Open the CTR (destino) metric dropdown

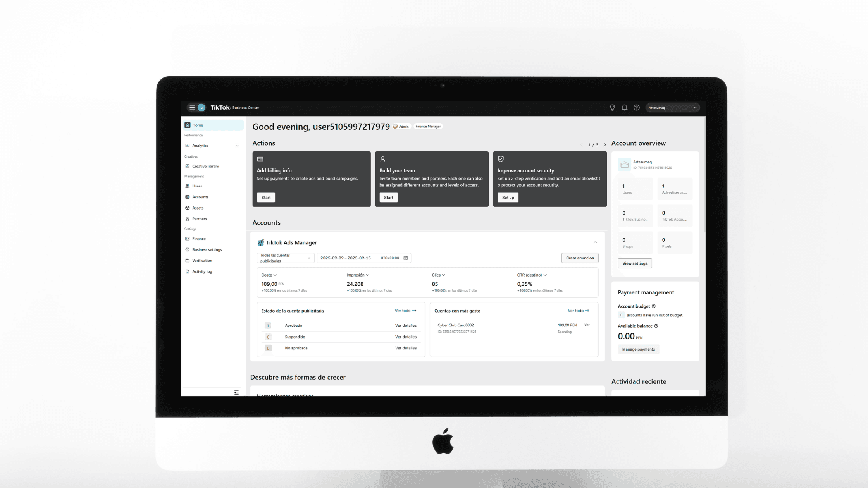(532, 275)
